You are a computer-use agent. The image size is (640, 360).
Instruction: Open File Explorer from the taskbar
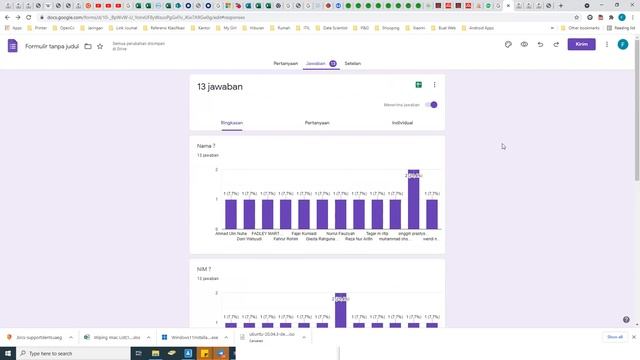pos(156,353)
